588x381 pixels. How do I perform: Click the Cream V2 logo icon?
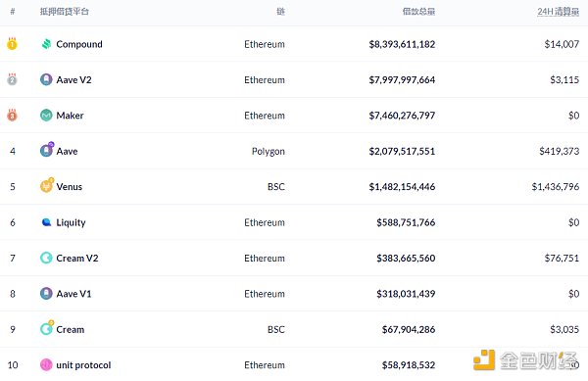[x=46, y=258]
